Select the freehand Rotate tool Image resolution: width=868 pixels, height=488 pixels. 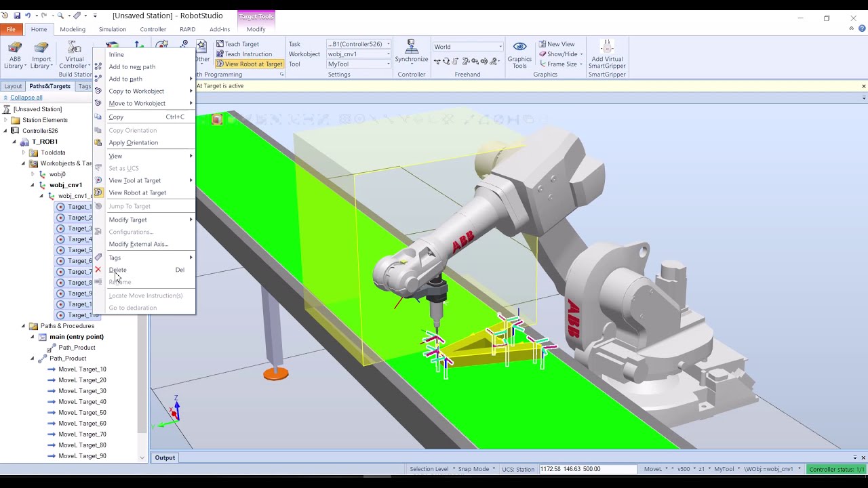pyautogui.click(x=447, y=62)
